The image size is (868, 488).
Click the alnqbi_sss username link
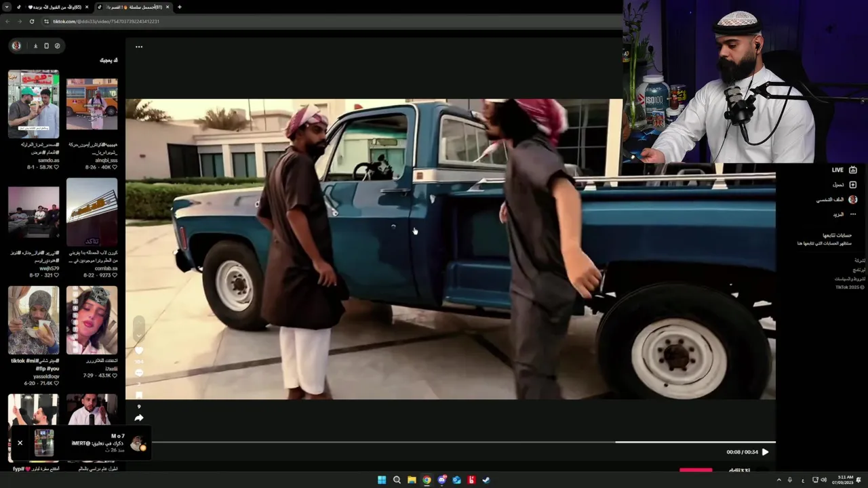click(x=106, y=160)
